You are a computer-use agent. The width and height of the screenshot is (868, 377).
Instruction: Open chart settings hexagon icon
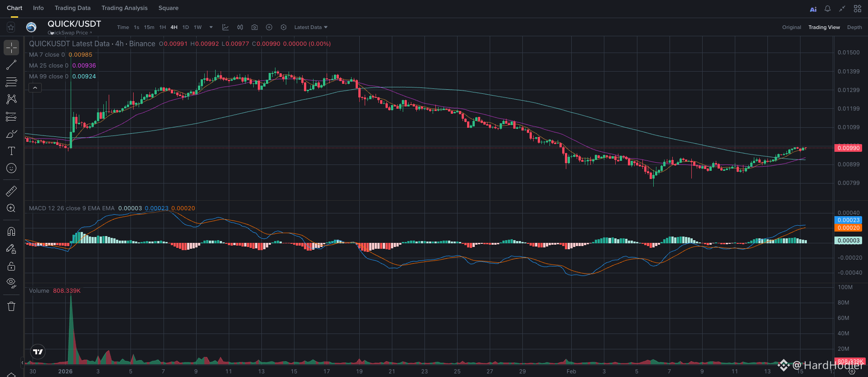click(x=284, y=27)
